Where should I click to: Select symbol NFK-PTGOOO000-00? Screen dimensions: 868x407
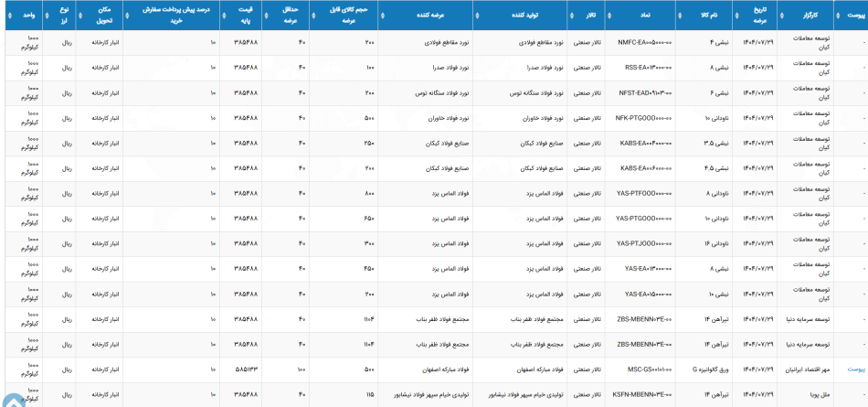(644, 118)
